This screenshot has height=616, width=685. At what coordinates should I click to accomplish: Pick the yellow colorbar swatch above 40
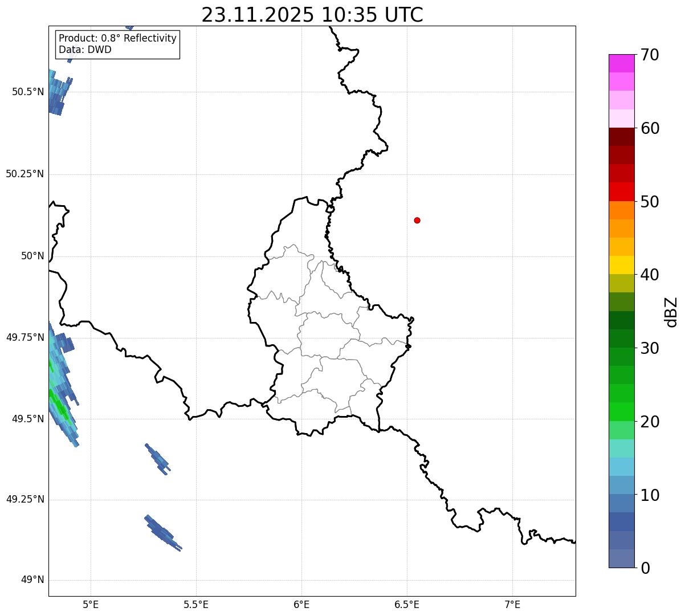click(622, 266)
